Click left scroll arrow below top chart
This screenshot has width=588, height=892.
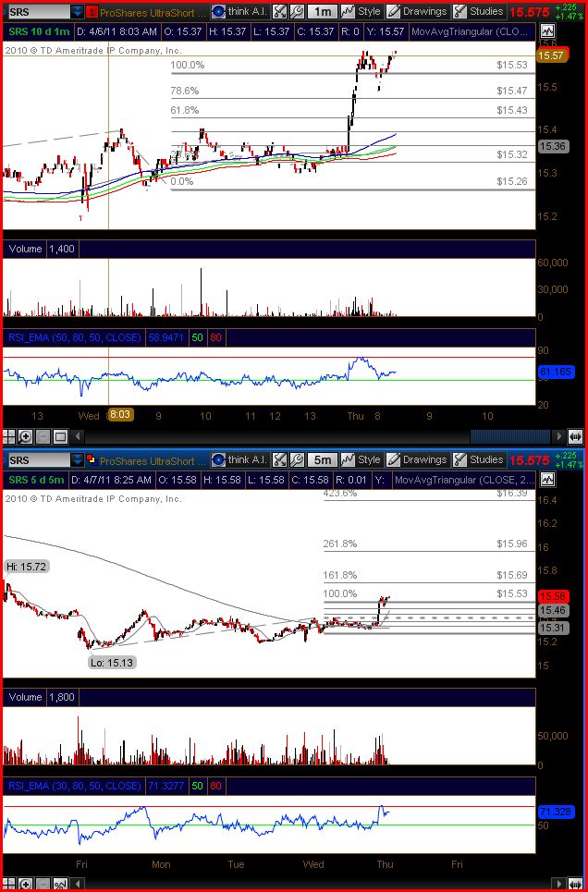click(80, 437)
